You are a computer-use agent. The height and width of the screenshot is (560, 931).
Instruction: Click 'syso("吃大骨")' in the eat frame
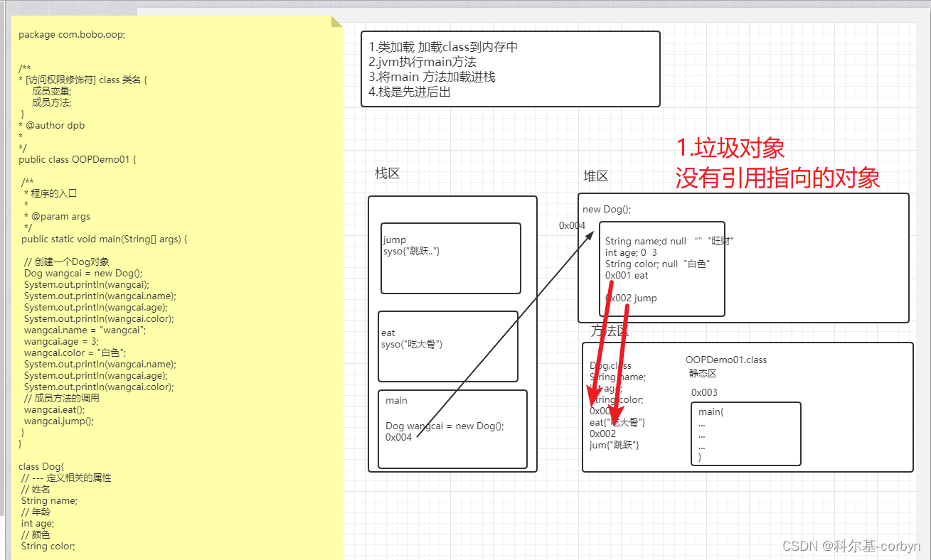click(412, 344)
